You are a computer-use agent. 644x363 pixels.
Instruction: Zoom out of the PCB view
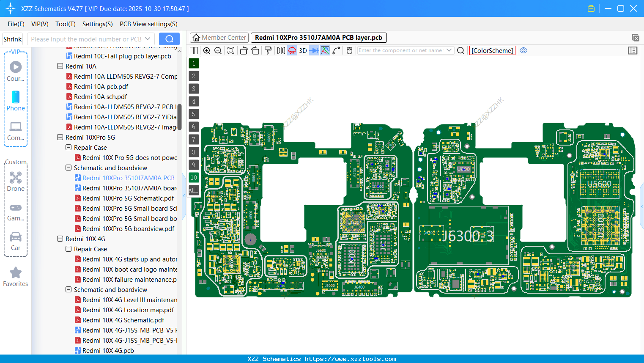[x=218, y=50]
